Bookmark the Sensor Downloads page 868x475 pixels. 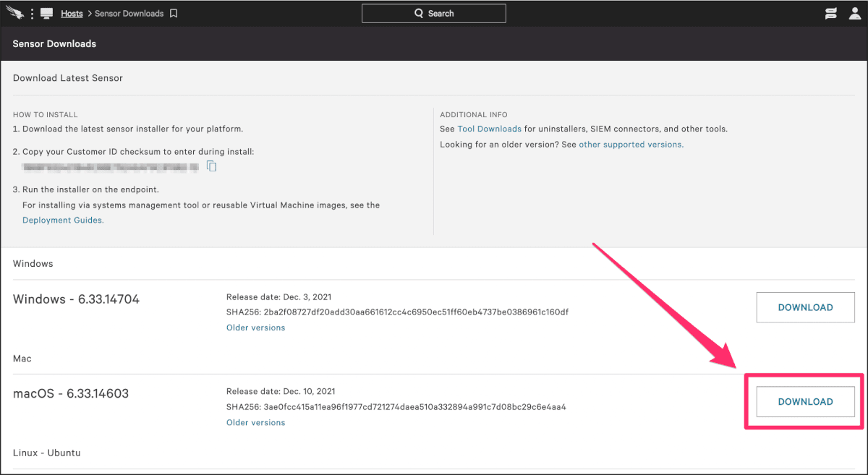tap(174, 14)
